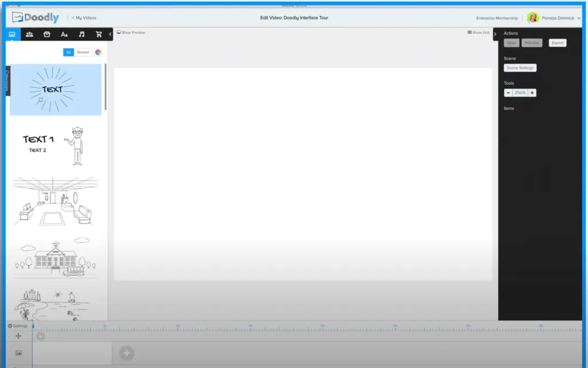The width and height of the screenshot is (588, 368).
Task: Click the Export button
Action: [558, 42]
